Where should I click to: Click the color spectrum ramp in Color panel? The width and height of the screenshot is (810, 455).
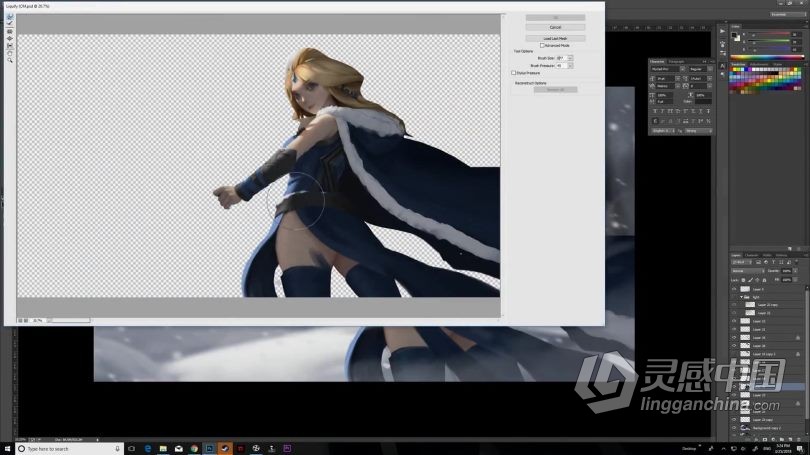(x=767, y=57)
